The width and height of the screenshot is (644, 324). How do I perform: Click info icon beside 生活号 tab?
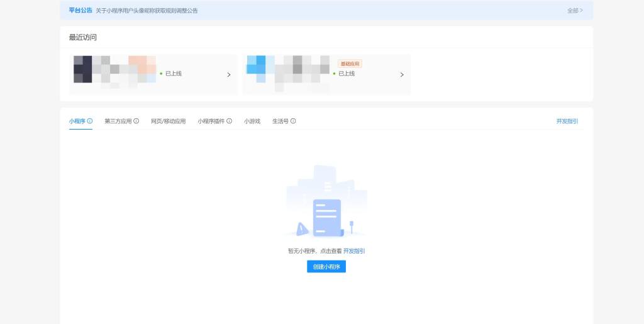[293, 121]
